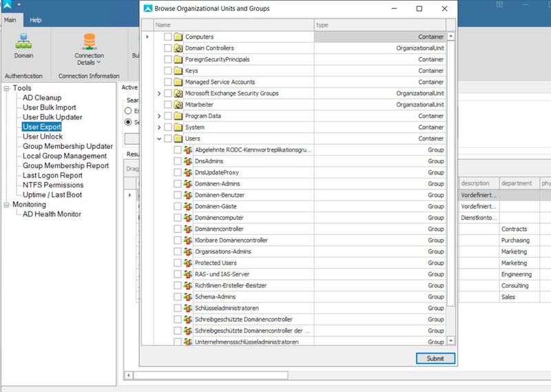Click the DnsAdmins group icon
Screen dimensions: 551x392
[x=188, y=161]
